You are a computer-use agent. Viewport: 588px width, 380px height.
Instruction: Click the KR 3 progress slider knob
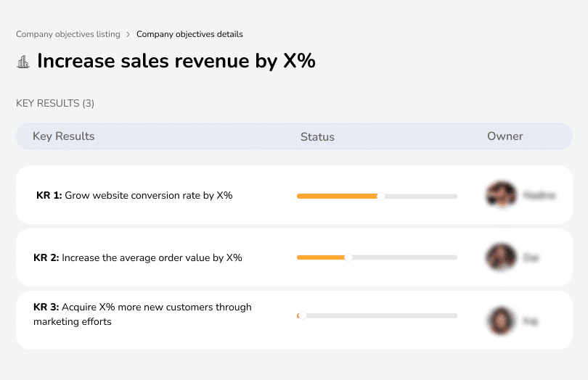tap(302, 315)
